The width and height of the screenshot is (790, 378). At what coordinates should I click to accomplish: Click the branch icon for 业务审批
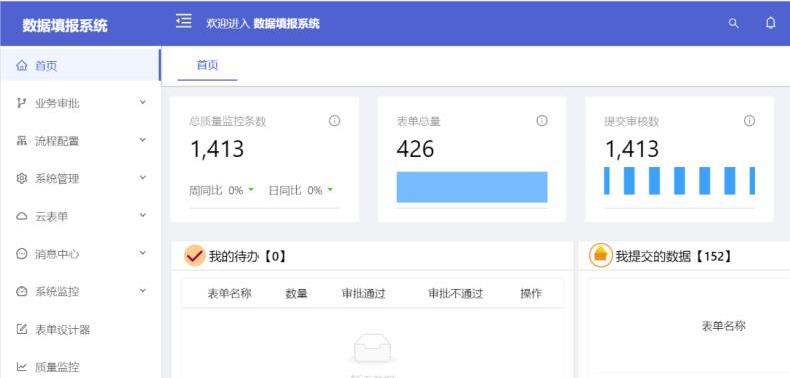coord(22,103)
